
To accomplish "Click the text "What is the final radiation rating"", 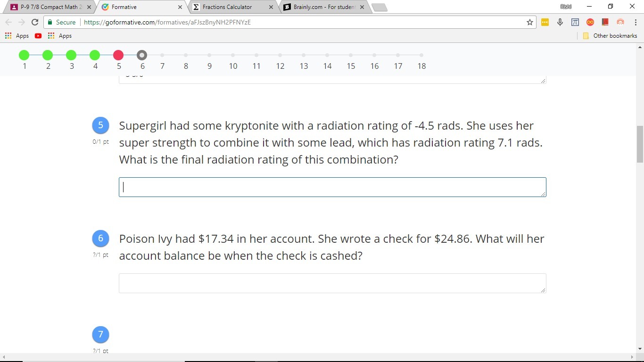I will 203,159.
